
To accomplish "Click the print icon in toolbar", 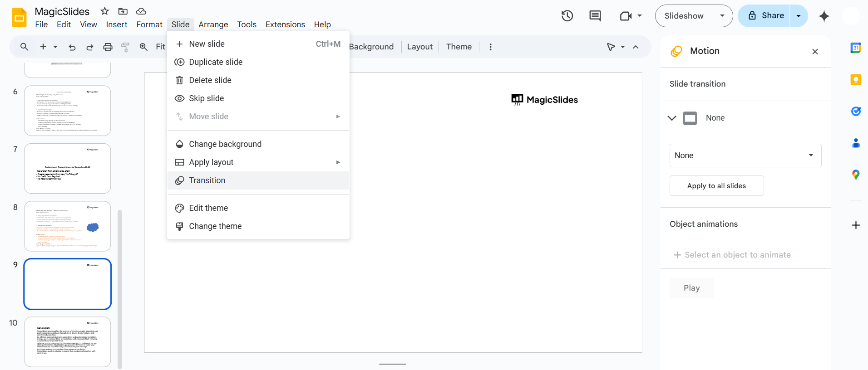I will pyautogui.click(x=108, y=47).
